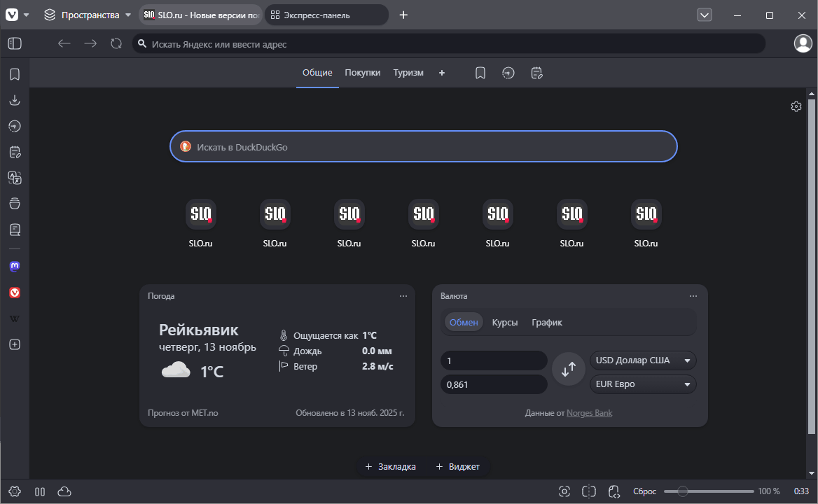This screenshot has width=818, height=504.
Task: Switch to the Курсы tab in currency widget
Action: (505, 322)
